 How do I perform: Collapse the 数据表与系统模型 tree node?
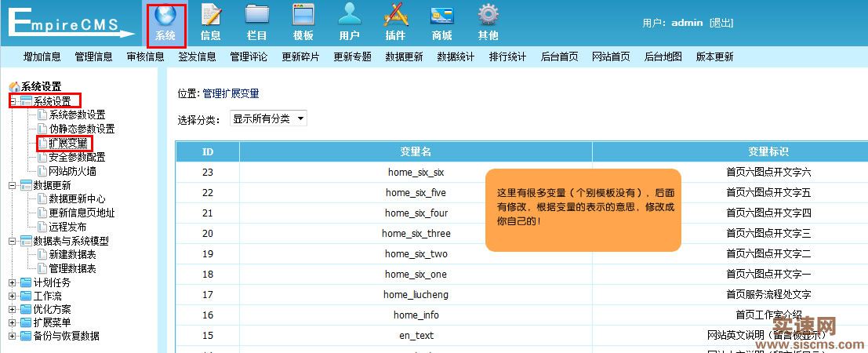point(13,241)
